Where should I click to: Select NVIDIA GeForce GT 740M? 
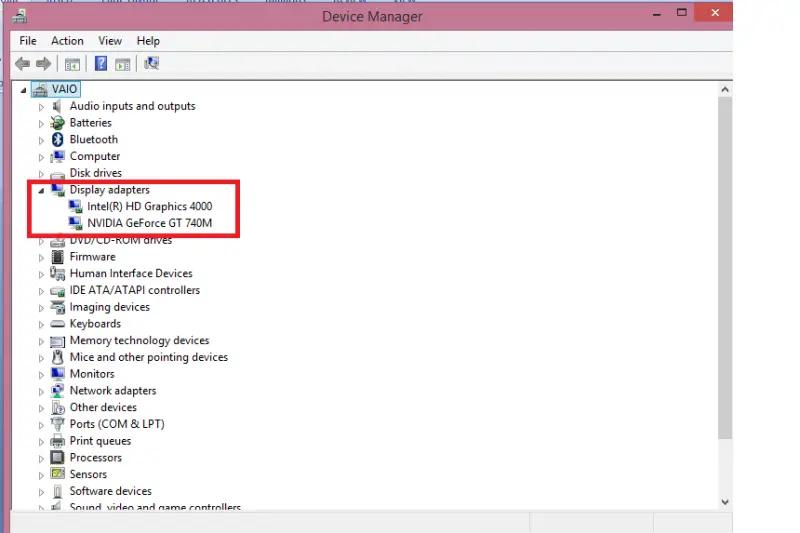(x=149, y=223)
